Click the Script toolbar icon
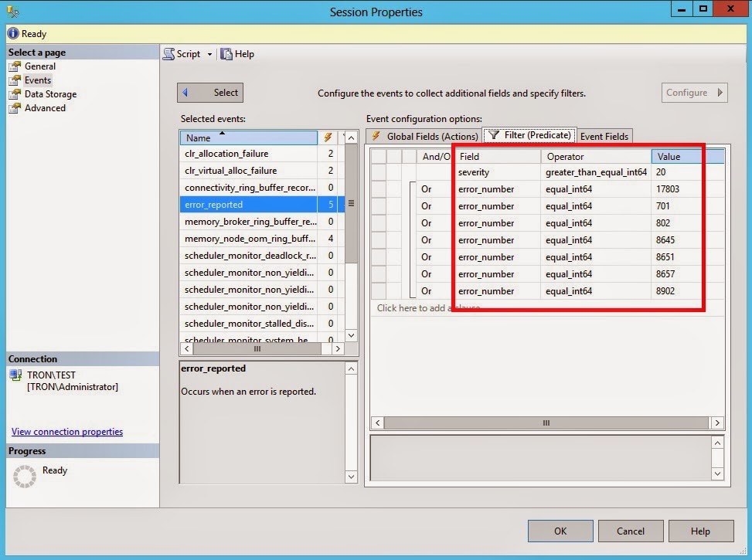Viewport: 752px width, 560px height. pos(168,54)
